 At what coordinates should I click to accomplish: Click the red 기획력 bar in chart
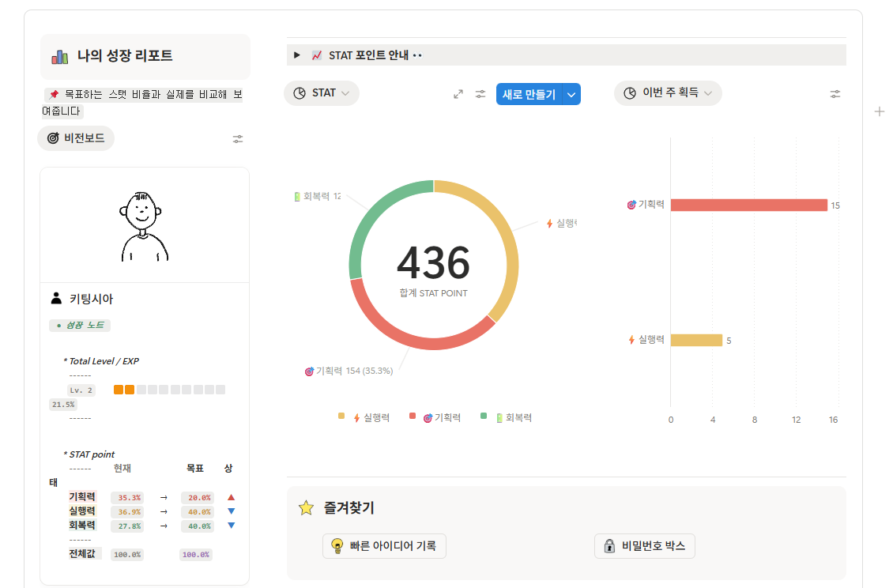pyautogui.click(x=748, y=205)
